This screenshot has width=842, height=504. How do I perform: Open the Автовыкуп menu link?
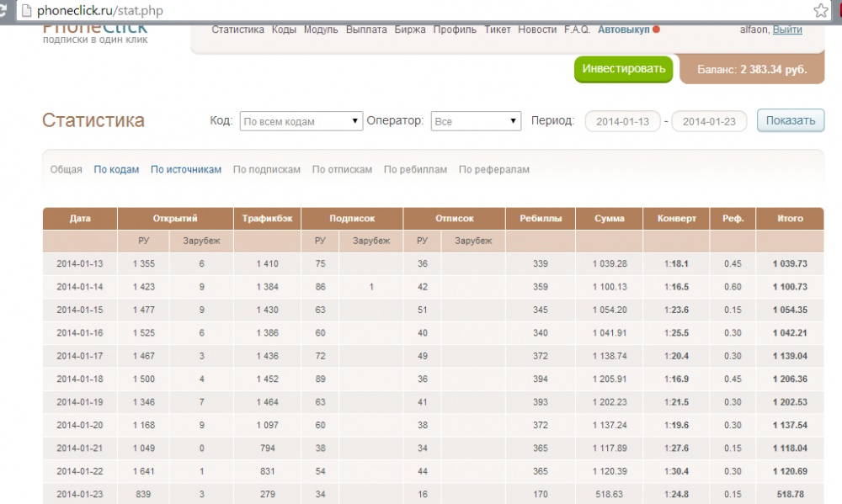[x=623, y=29]
